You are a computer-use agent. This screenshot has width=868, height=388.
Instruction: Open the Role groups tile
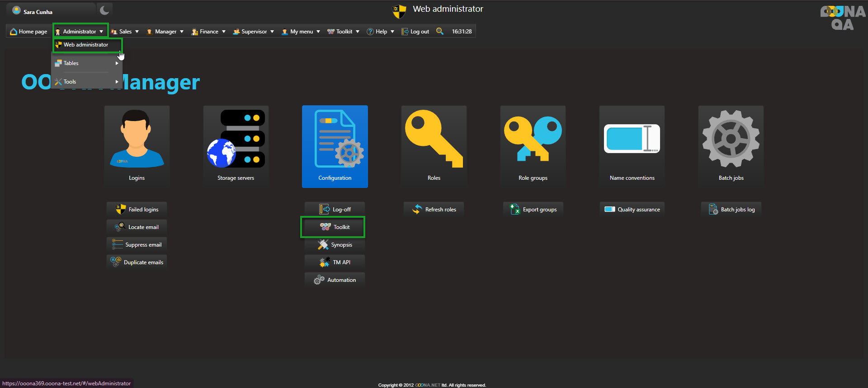coord(533,146)
